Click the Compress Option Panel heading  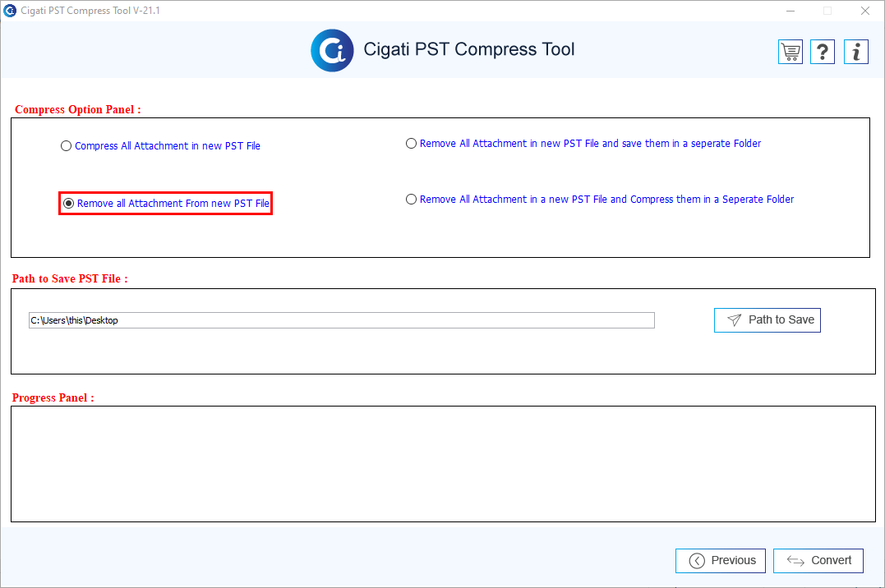[x=78, y=109]
